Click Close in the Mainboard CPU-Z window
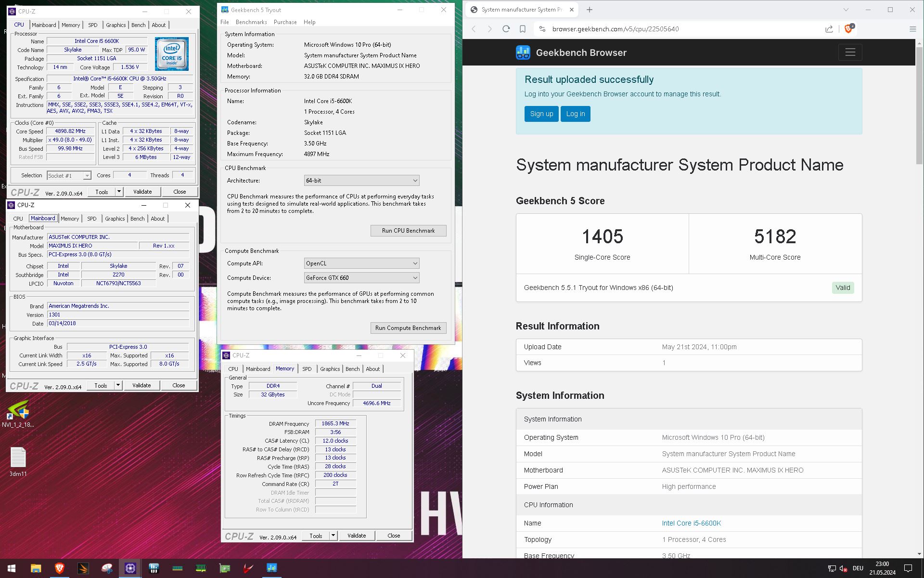This screenshot has width=924, height=578. pyautogui.click(x=179, y=385)
